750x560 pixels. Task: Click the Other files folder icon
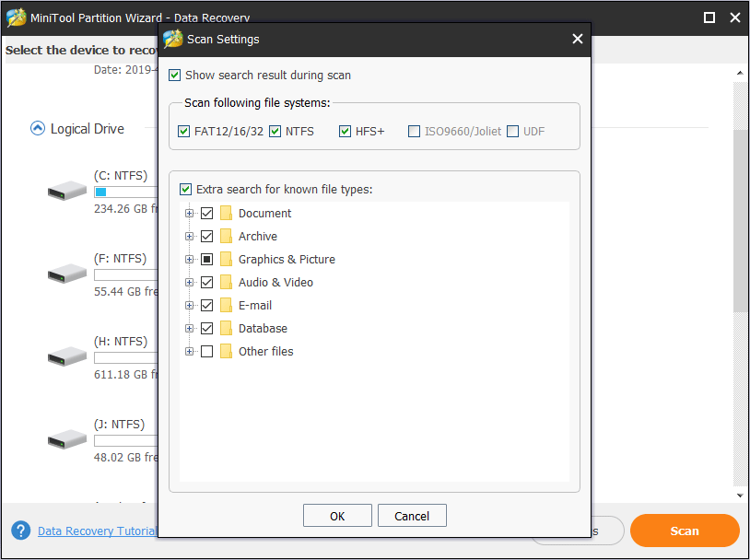point(226,351)
